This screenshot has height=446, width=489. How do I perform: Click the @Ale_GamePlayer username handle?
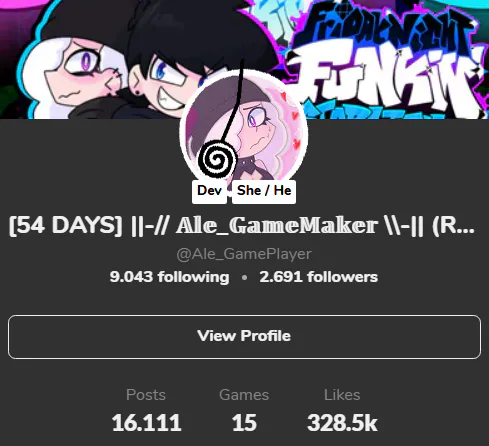(x=244, y=254)
